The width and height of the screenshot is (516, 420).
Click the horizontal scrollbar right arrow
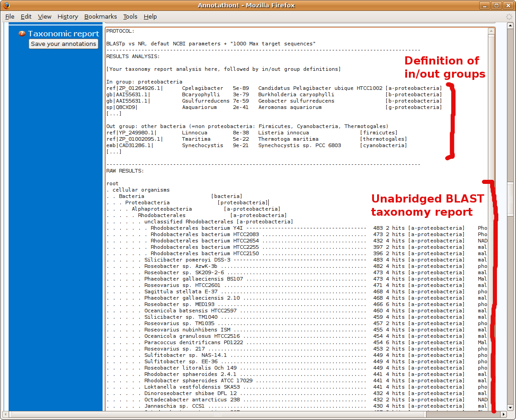503,415
